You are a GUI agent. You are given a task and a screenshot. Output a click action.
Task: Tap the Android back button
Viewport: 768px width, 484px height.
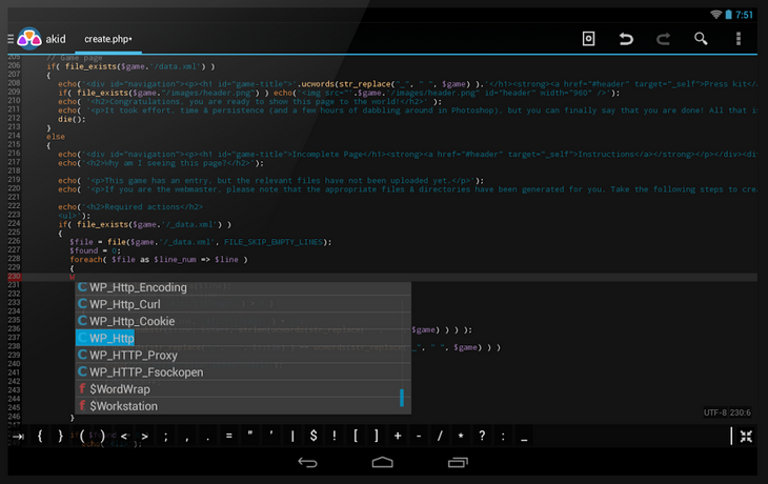[308, 462]
